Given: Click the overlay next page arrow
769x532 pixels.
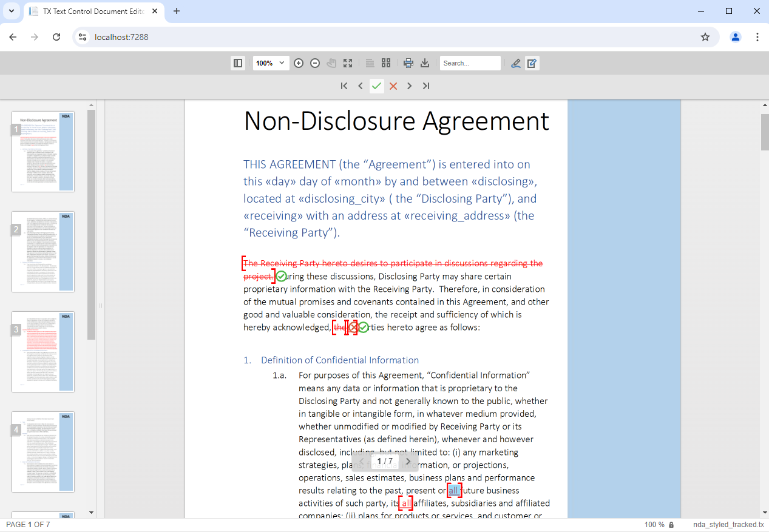Looking at the screenshot, I should click(408, 462).
